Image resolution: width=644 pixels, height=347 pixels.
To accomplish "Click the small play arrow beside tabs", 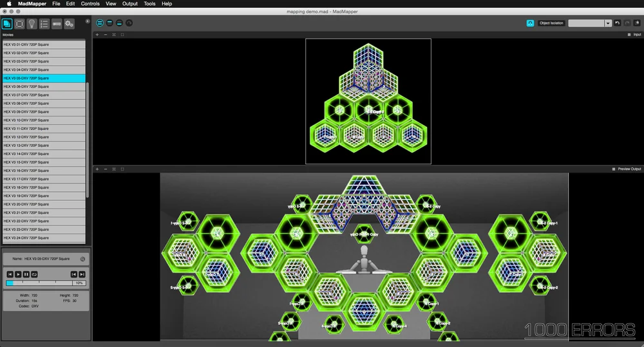I will tap(88, 21).
